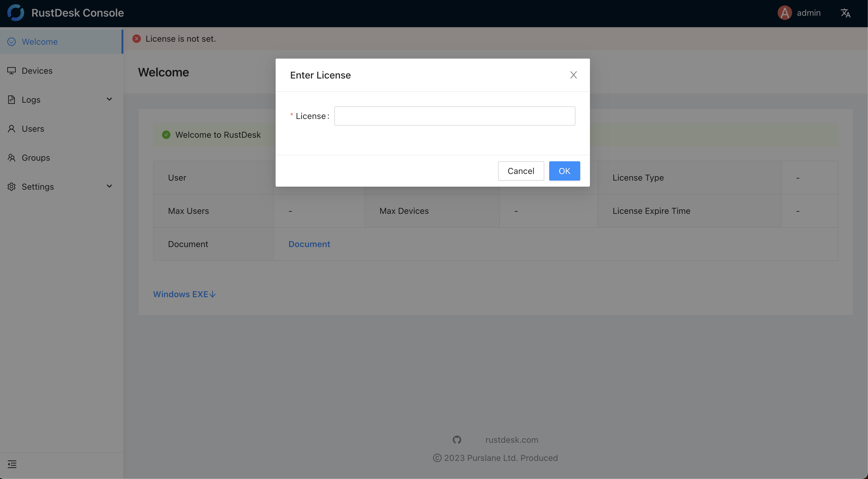Open the Document link
The image size is (868, 479).
coord(309,244)
